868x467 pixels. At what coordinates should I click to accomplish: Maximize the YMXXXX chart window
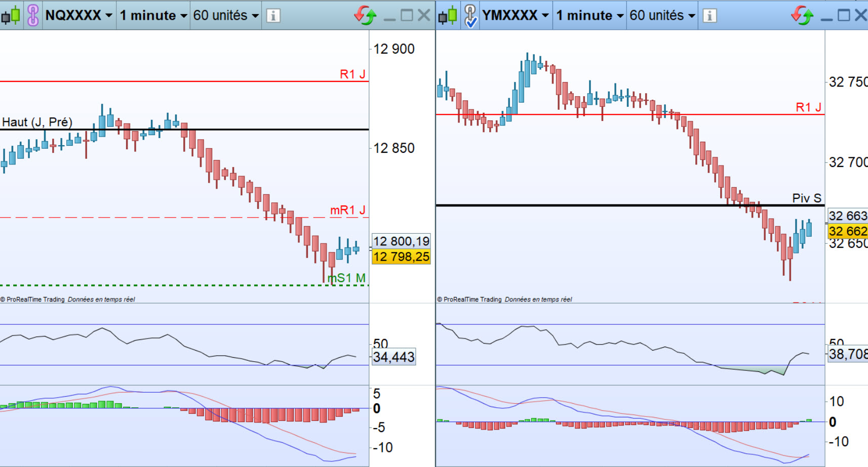pos(844,15)
